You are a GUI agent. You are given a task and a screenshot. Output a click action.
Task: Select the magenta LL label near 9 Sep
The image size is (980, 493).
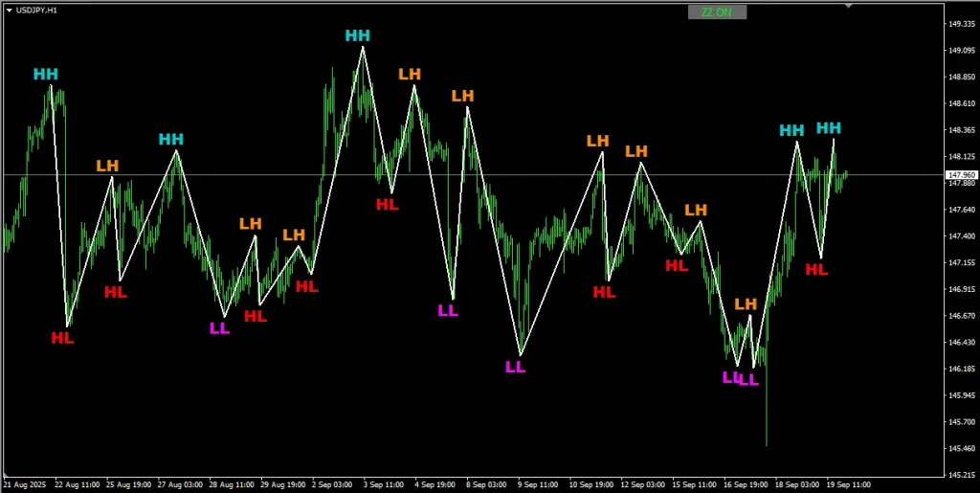coord(515,366)
